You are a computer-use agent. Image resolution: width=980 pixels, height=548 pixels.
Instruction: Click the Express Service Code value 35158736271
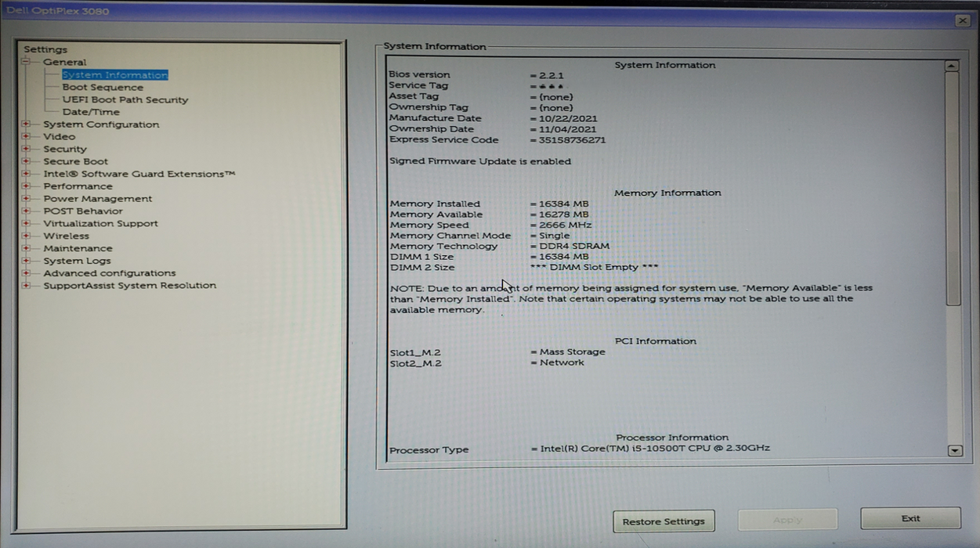point(573,140)
